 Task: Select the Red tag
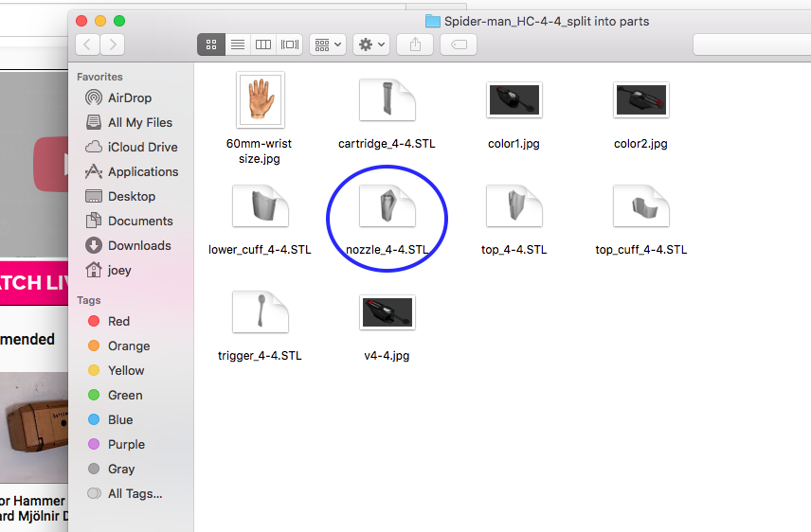point(109,321)
